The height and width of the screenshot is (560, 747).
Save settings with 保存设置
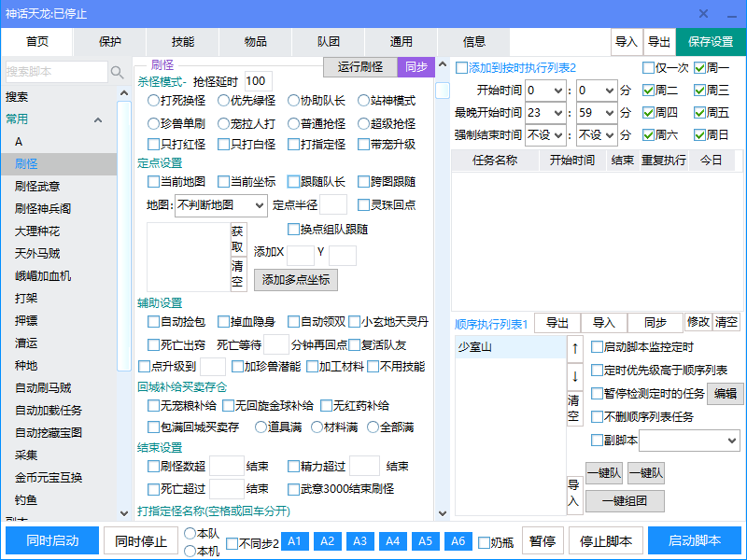(x=711, y=42)
